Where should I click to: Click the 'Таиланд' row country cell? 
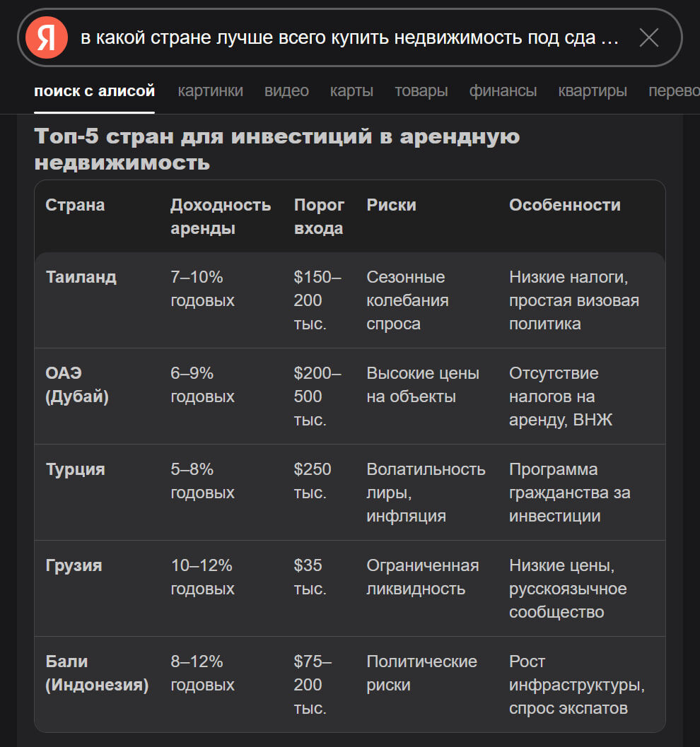(x=81, y=277)
